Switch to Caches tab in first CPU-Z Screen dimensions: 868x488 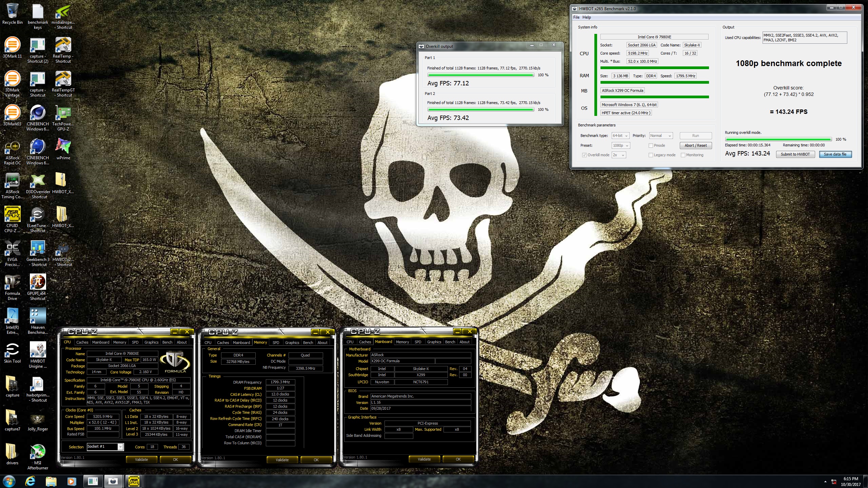pyautogui.click(x=82, y=342)
